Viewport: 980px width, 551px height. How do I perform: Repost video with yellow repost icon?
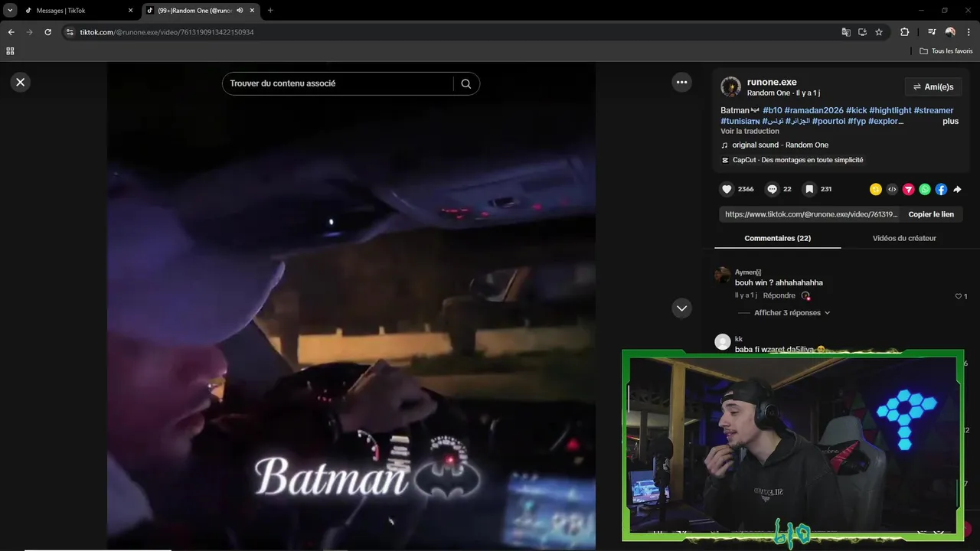[876, 189]
